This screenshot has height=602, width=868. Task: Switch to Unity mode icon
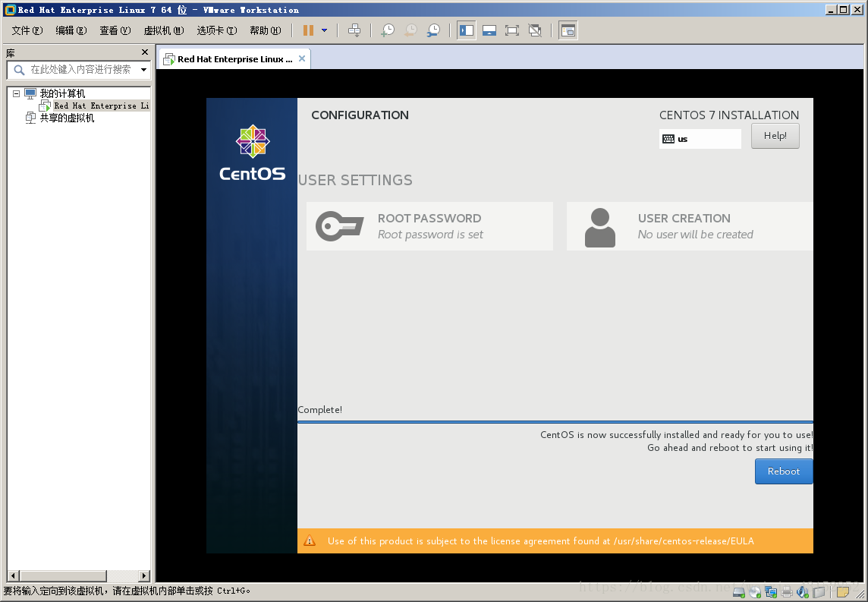[535, 30]
